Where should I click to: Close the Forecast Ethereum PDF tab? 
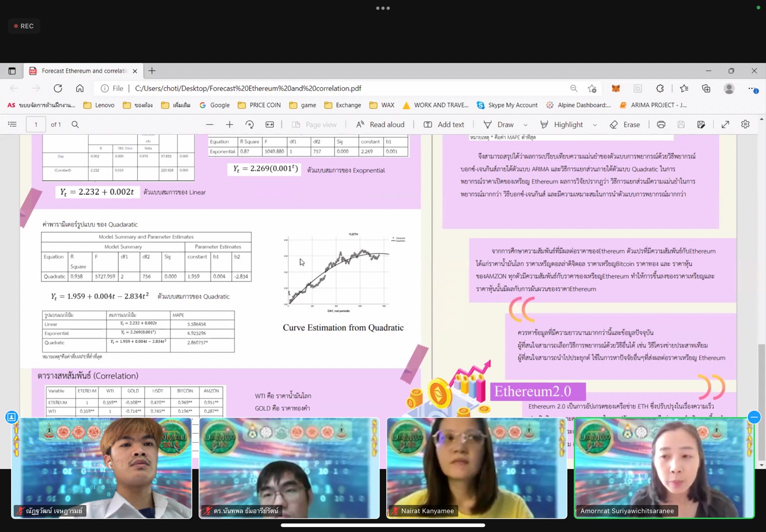135,71
